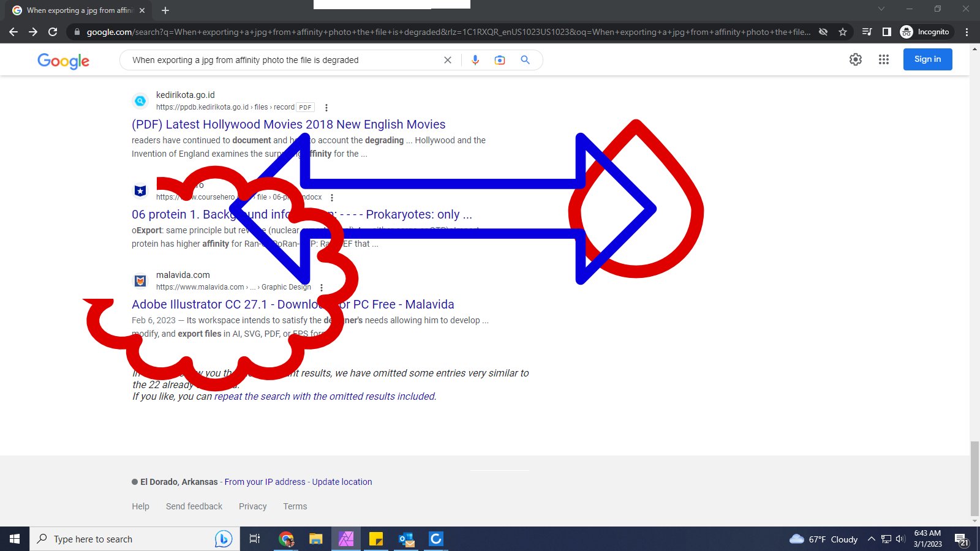Image resolution: width=980 pixels, height=551 pixels.
Task: Click the 'malavida.com' site name
Action: click(183, 275)
